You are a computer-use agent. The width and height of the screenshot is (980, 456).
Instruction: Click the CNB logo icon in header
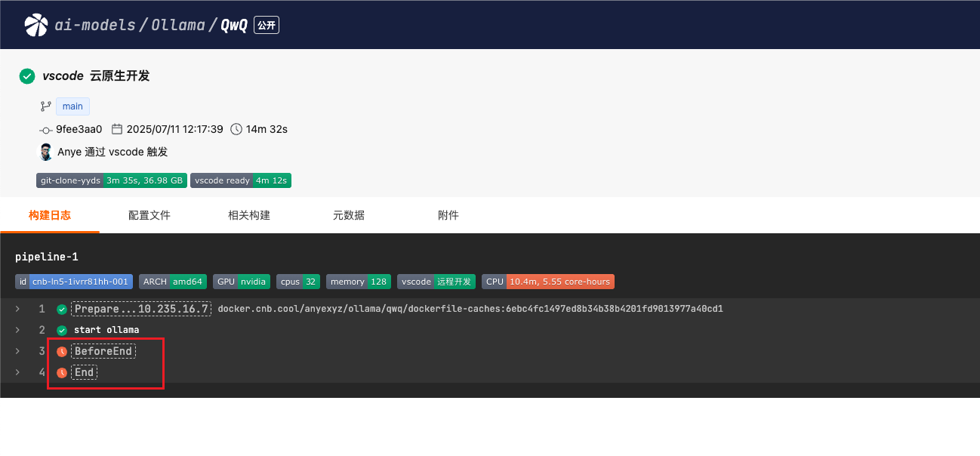pos(35,25)
